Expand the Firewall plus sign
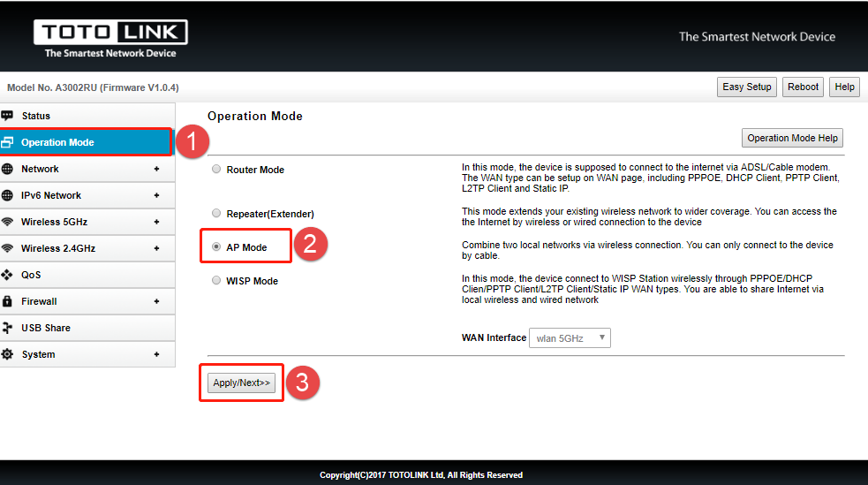The width and height of the screenshot is (868, 485). click(156, 302)
